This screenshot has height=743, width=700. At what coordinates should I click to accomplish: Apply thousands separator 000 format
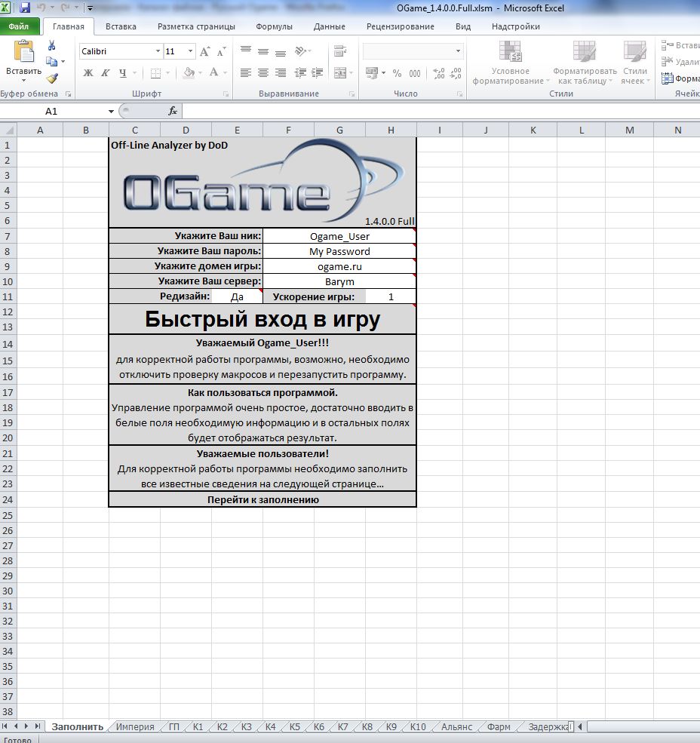point(415,73)
